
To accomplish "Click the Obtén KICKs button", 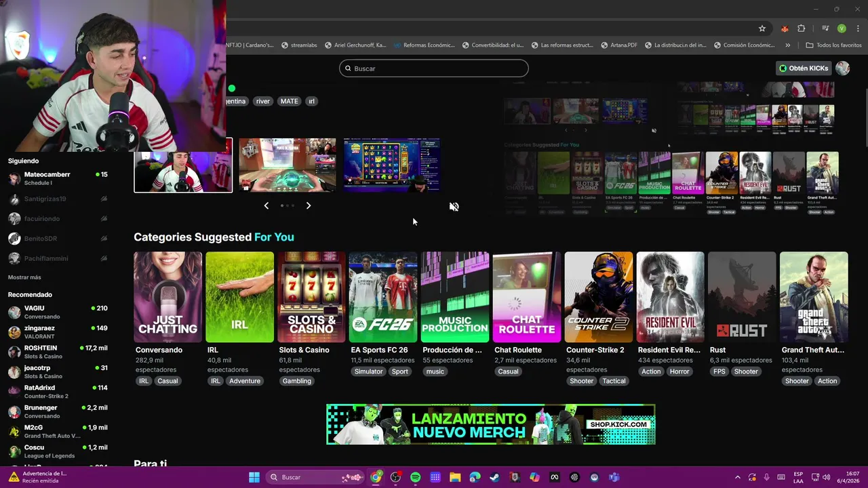I will pyautogui.click(x=804, y=68).
